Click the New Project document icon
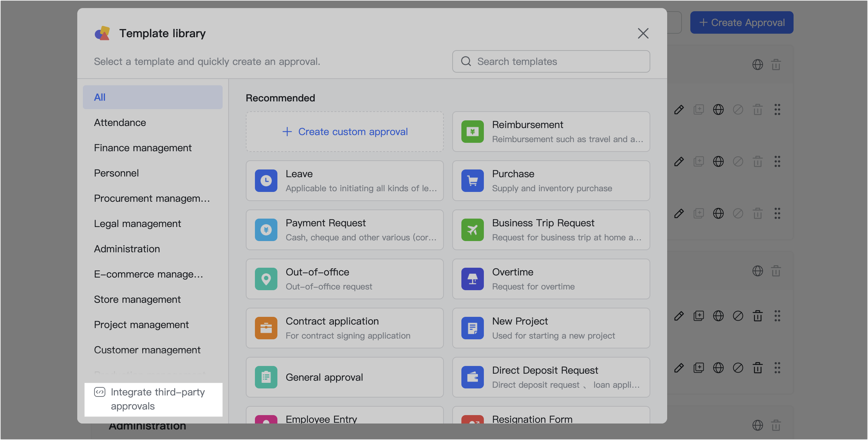Screen dimensions: 868x440 click(472, 328)
